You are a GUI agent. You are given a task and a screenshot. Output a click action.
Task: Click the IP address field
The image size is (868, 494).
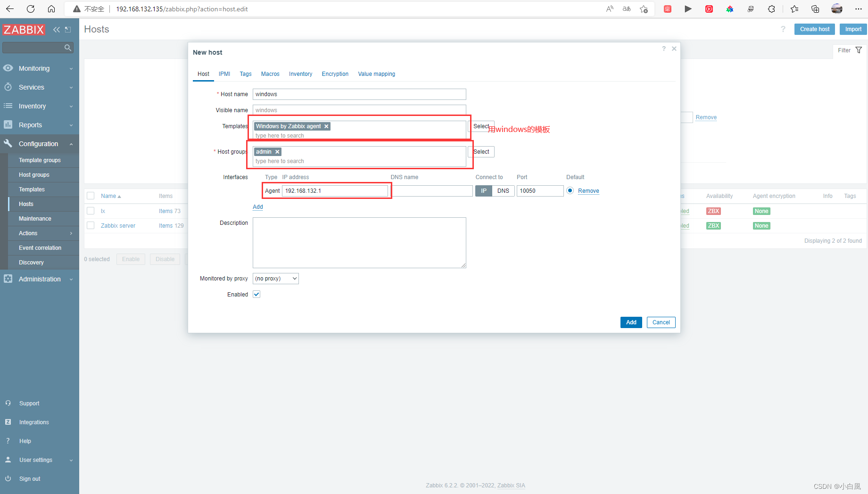(x=335, y=191)
